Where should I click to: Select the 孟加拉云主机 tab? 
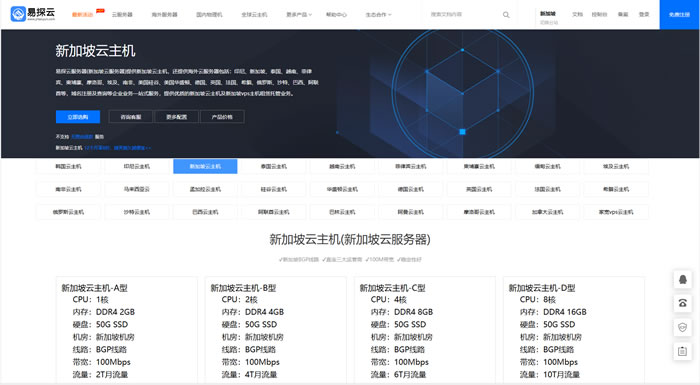pyautogui.click(x=205, y=189)
